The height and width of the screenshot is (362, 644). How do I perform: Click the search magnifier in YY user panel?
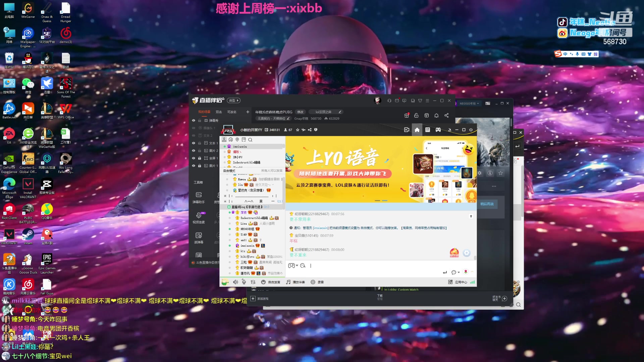[x=250, y=140]
